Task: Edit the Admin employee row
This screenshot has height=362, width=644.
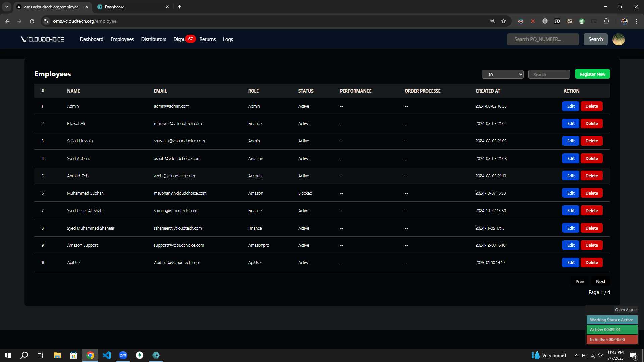Action: 571,106
